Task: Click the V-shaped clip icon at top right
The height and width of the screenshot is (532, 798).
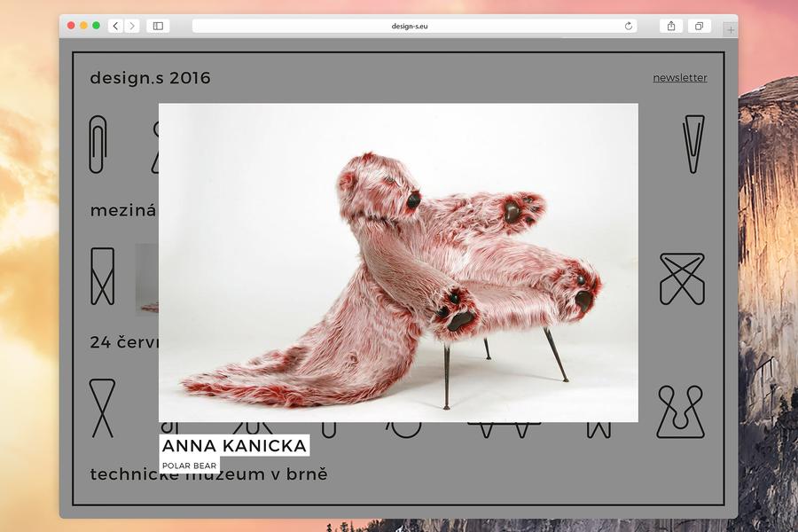Action: pos(693,144)
